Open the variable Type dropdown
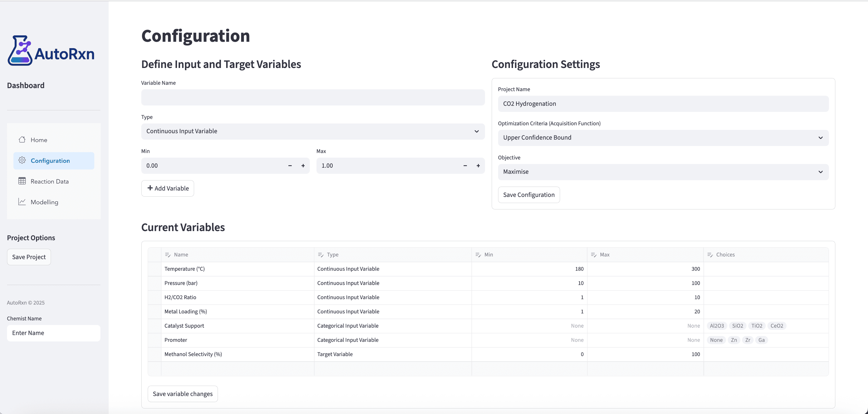868x414 pixels. (313, 131)
